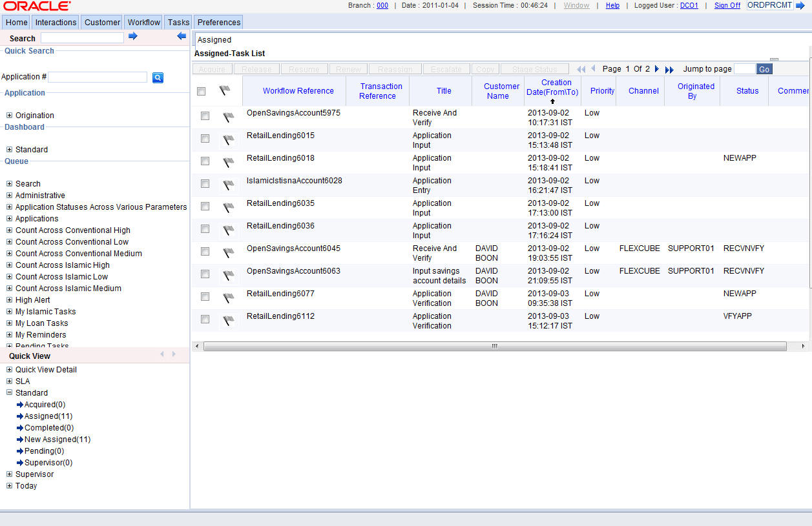
Task: Expand the Administrative queue node
Action: [10, 196]
